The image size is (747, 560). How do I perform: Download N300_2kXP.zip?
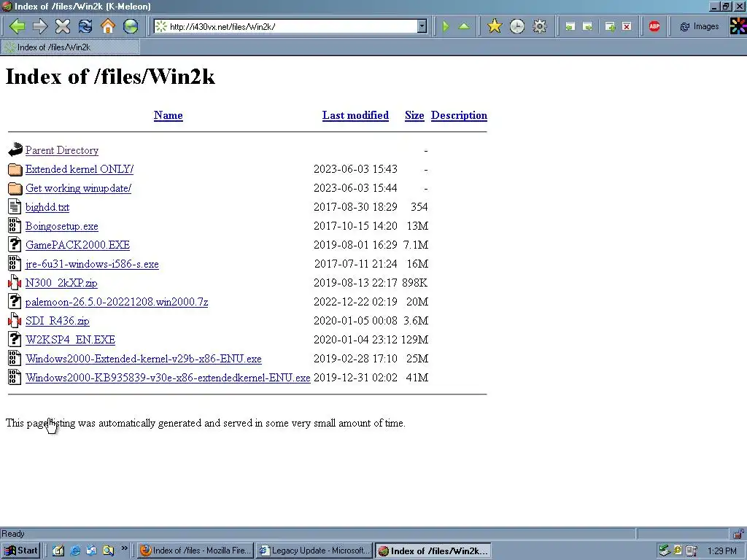click(x=61, y=283)
